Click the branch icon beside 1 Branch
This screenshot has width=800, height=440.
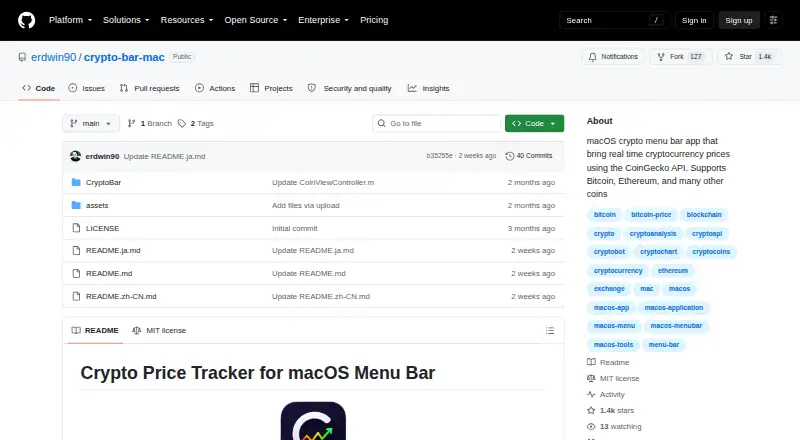tap(131, 124)
